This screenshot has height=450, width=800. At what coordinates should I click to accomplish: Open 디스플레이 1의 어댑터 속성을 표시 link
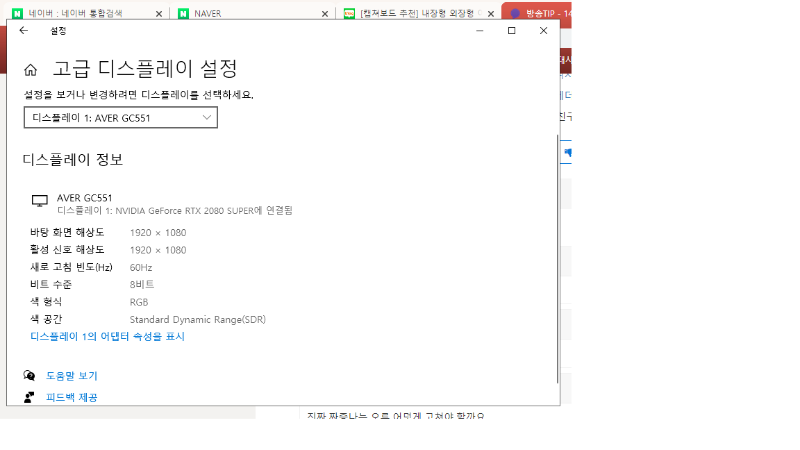point(108,336)
